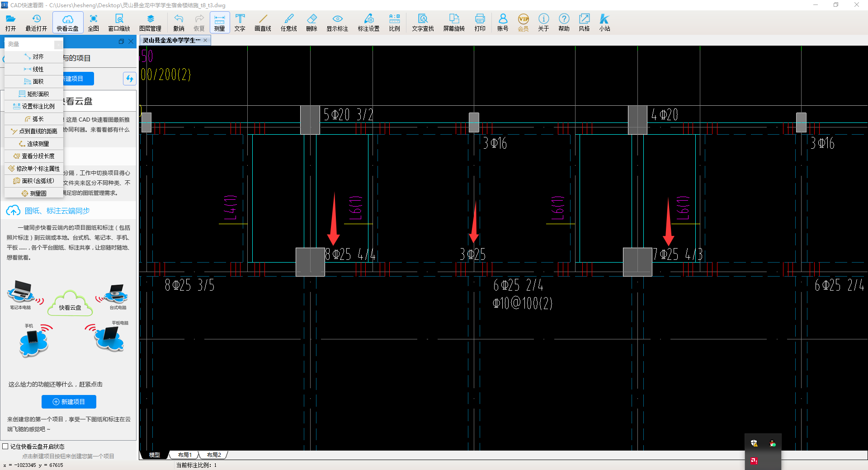The height and width of the screenshot is (470, 868).
Task: Show recently opened files via 最近打开
Action: [36, 23]
